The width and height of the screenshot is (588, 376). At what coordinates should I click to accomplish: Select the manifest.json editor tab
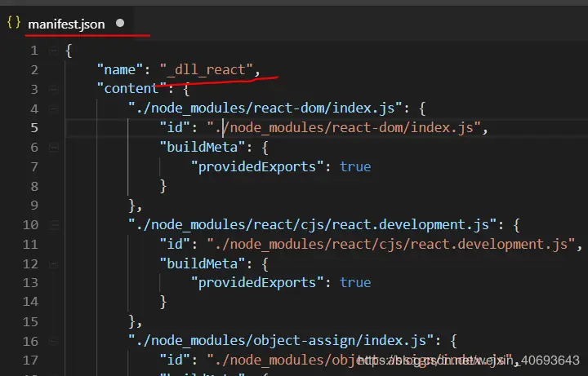tap(67, 24)
